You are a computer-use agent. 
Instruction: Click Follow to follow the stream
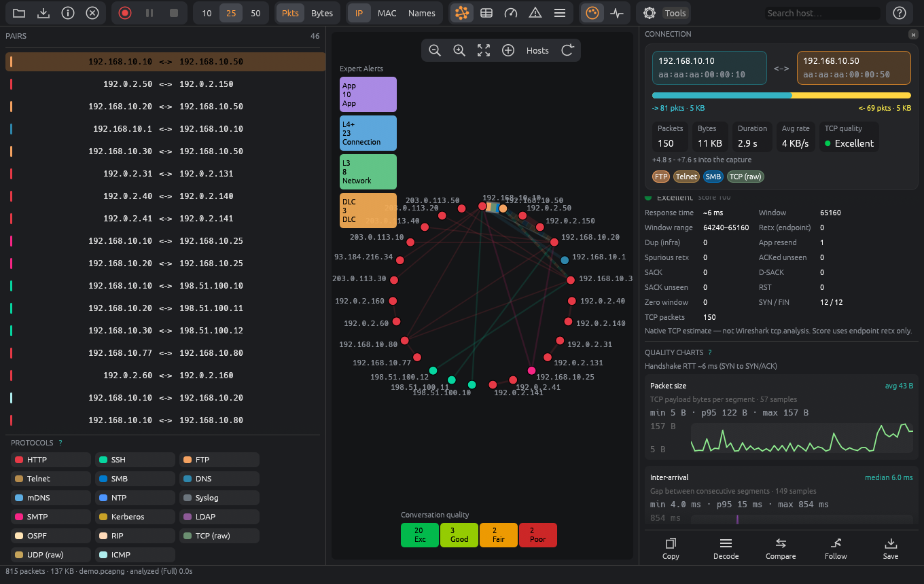[x=836, y=549]
